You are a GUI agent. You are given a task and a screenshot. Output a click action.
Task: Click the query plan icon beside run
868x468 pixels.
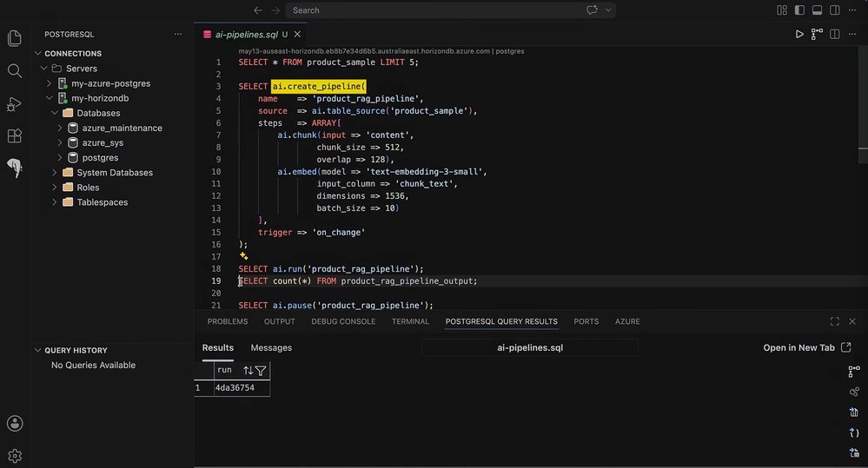coord(817,35)
